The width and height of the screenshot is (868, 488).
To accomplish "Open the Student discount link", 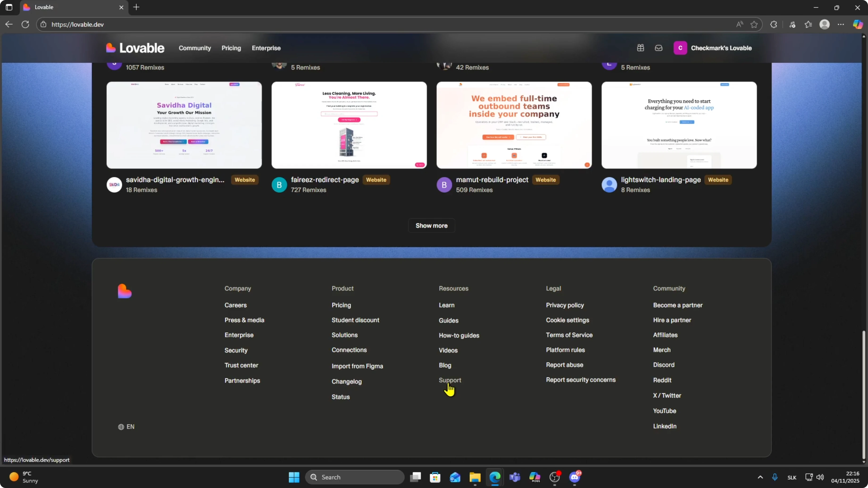I will click(x=355, y=320).
